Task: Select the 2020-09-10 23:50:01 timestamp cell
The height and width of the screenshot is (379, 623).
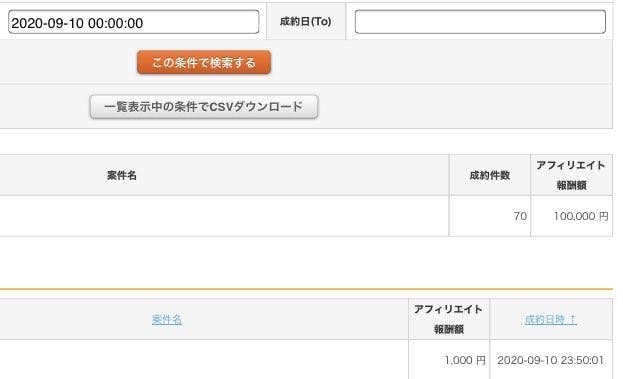Action: (550, 360)
